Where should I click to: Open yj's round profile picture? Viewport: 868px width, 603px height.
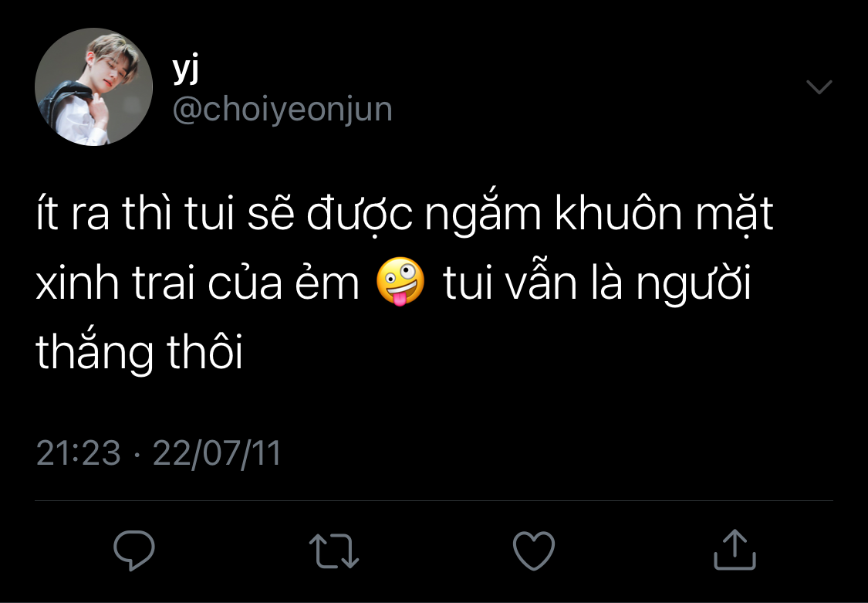point(93,87)
